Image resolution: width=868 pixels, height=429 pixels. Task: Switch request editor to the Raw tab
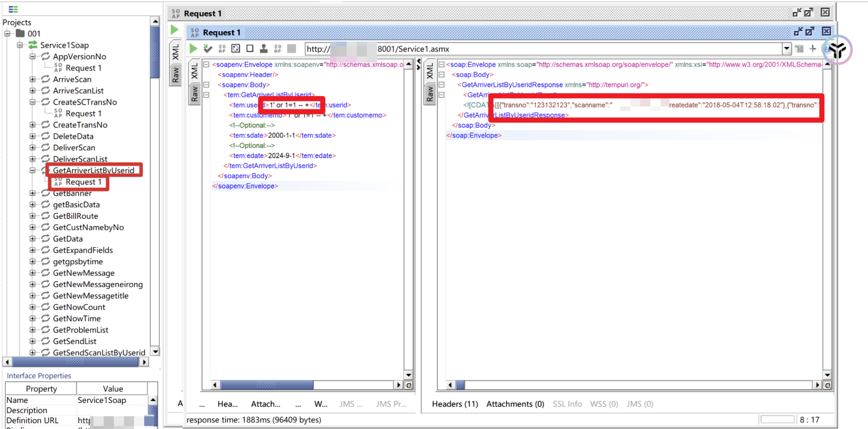(195, 94)
